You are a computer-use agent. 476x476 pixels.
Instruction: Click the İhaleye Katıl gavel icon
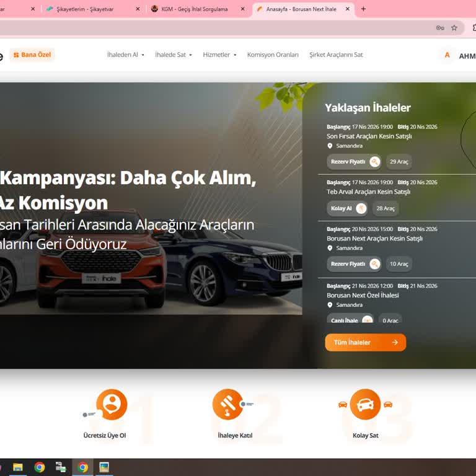[227, 405]
